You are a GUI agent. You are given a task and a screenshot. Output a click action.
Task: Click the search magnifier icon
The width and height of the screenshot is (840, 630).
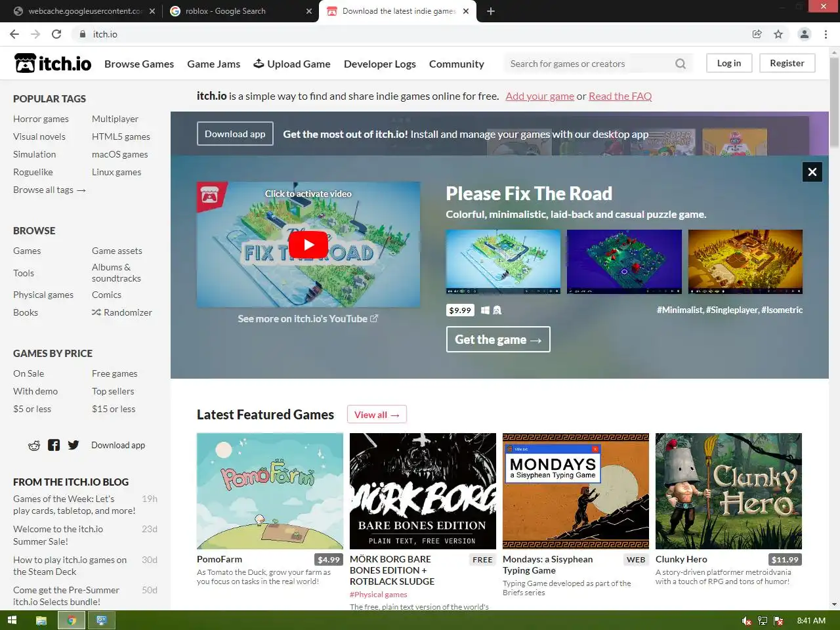coord(681,64)
